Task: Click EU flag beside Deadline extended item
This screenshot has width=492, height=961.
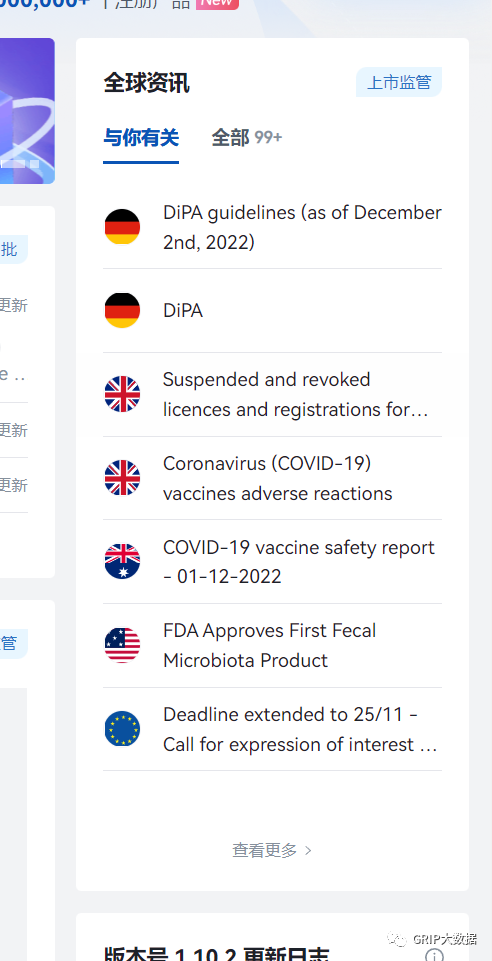Action: tap(122, 729)
